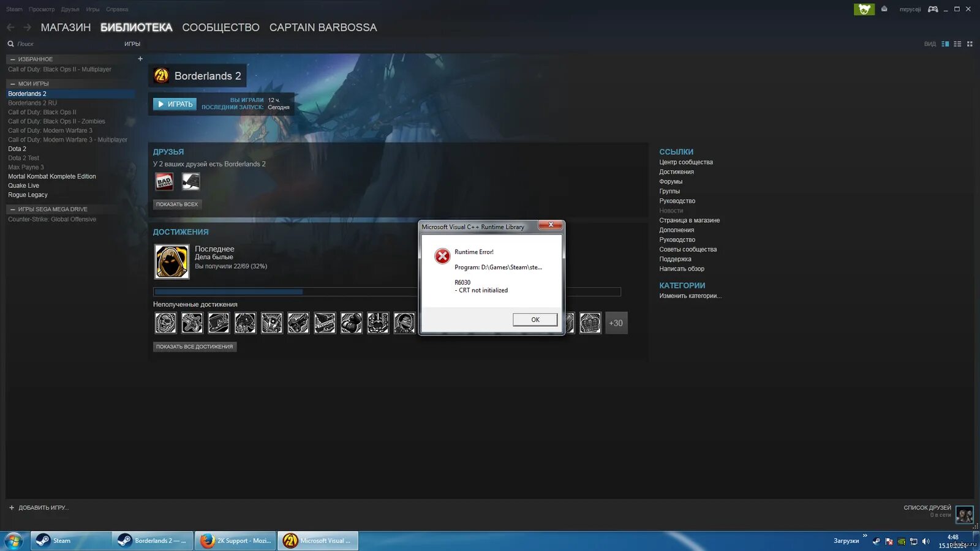This screenshot has height=551, width=980.
Task: Open the second friend avatar beside BAD NEWS
Action: (191, 181)
